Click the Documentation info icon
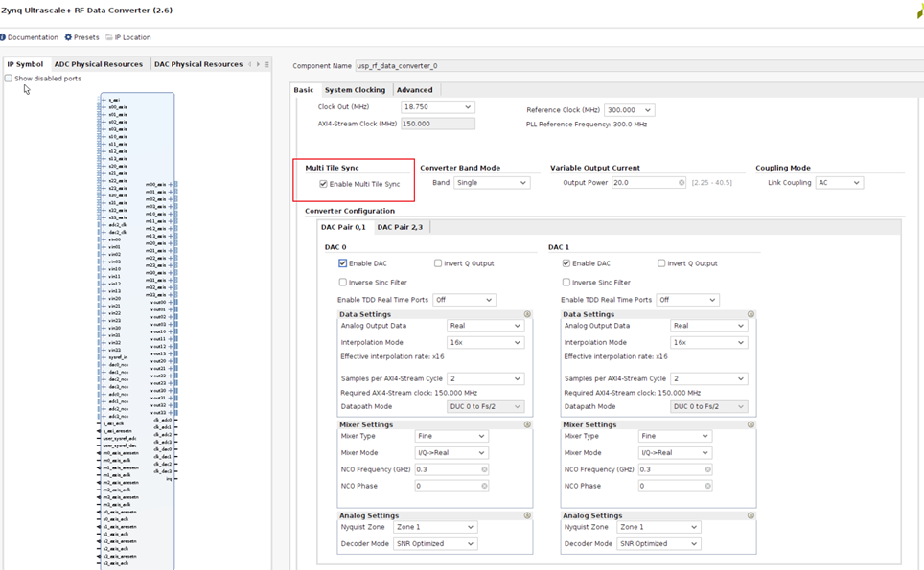Viewport: 924px width, 570px height. coord(4,37)
